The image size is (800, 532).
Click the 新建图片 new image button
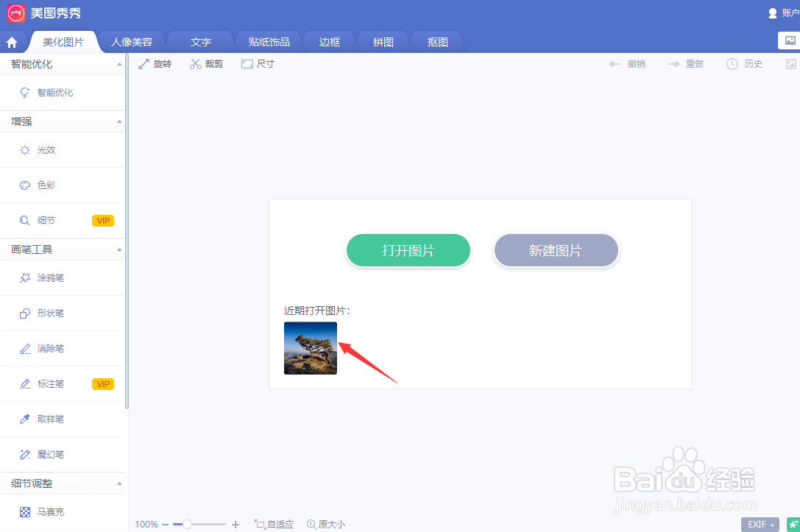pos(556,250)
